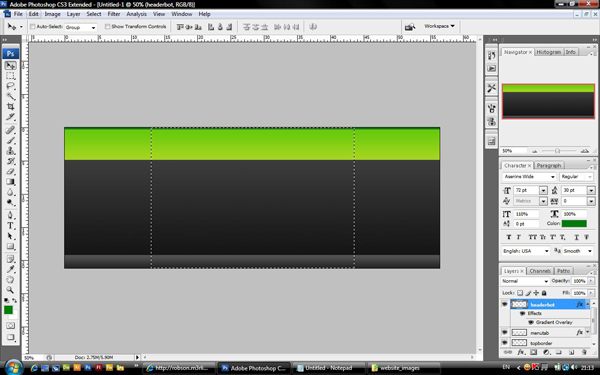Delete layer using the trash icon
The height and width of the screenshot is (375, 600).
[x=584, y=352]
